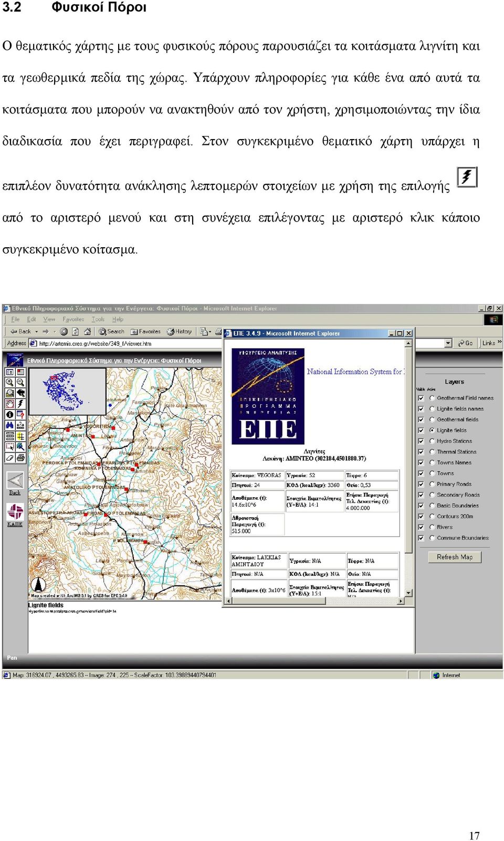
Task: Click popup's horizontal scrollbar right arrow
Action: (x=402, y=601)
